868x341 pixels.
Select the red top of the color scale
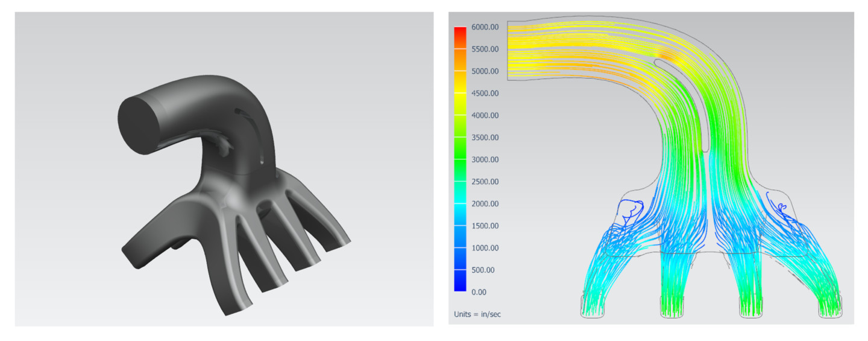click(x=460, y=32)
